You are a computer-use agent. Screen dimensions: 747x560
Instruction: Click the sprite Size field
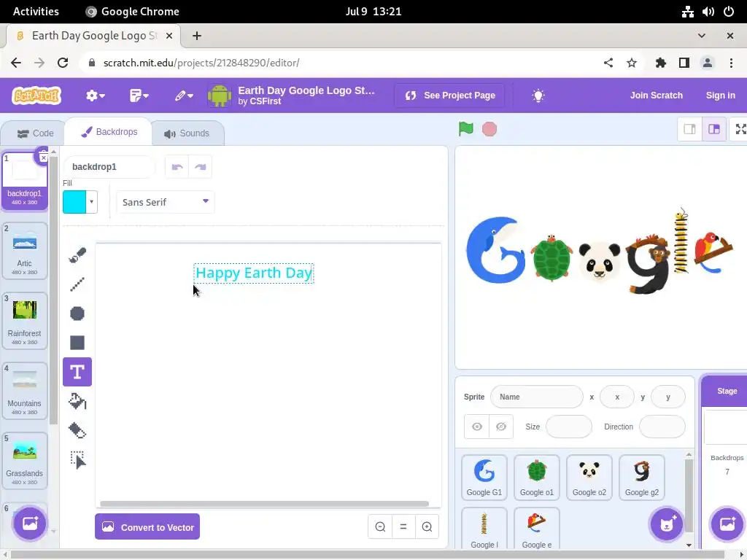click(569, 427)
